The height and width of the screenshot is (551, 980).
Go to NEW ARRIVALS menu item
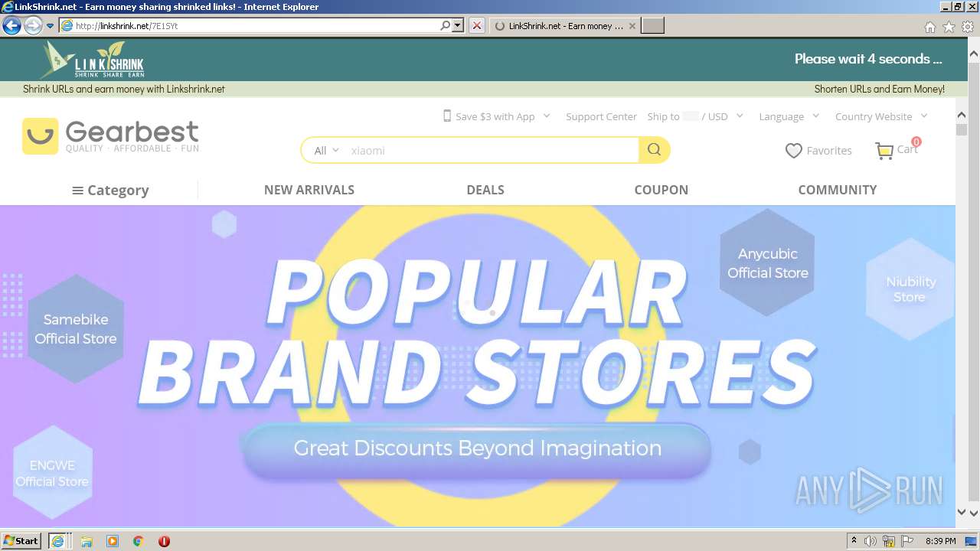tap(309, 190)
